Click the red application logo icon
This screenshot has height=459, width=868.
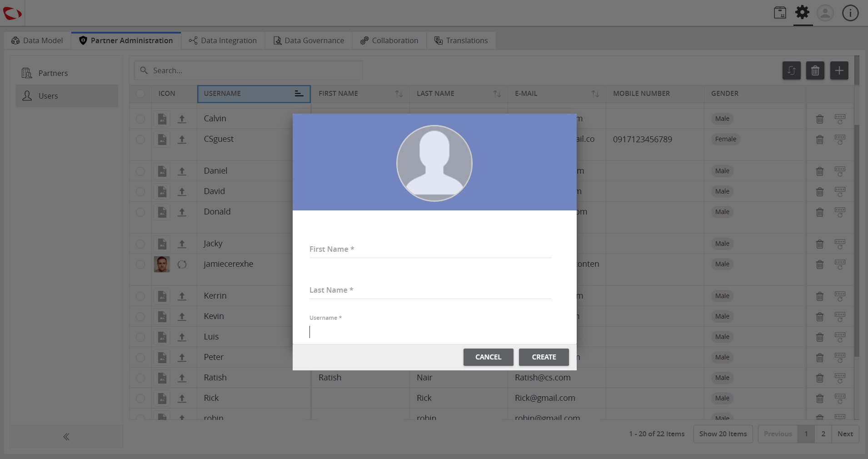pos(12,13)
